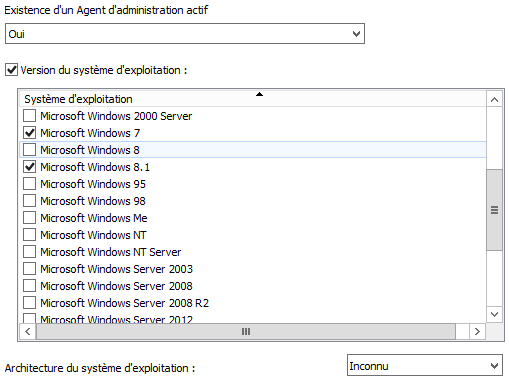Uncheck the Microsoft Windows 8.1 checkbox

pos(29,167)
